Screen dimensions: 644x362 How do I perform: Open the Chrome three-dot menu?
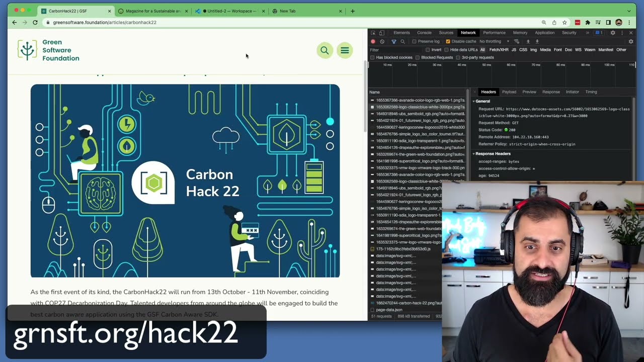pos(629,23)
